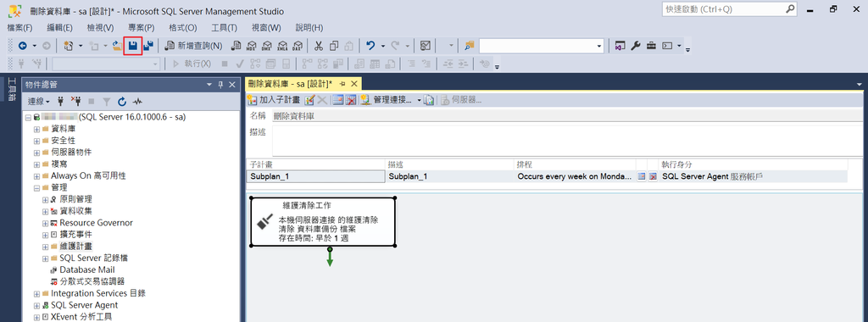
Task: Expand the SQL Server Agent node
Action: point(37,305)
